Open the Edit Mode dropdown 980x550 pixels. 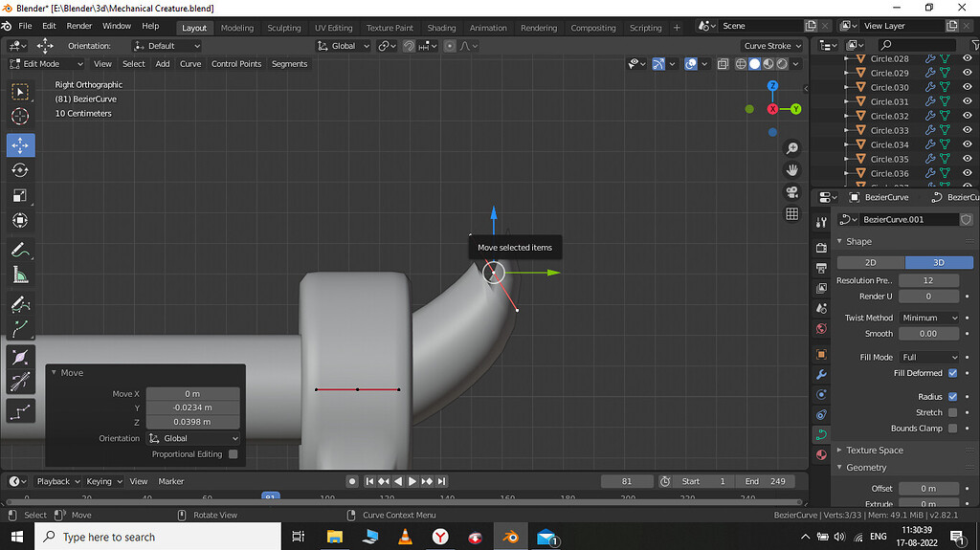pyautogui.click(x=46, y=64)
